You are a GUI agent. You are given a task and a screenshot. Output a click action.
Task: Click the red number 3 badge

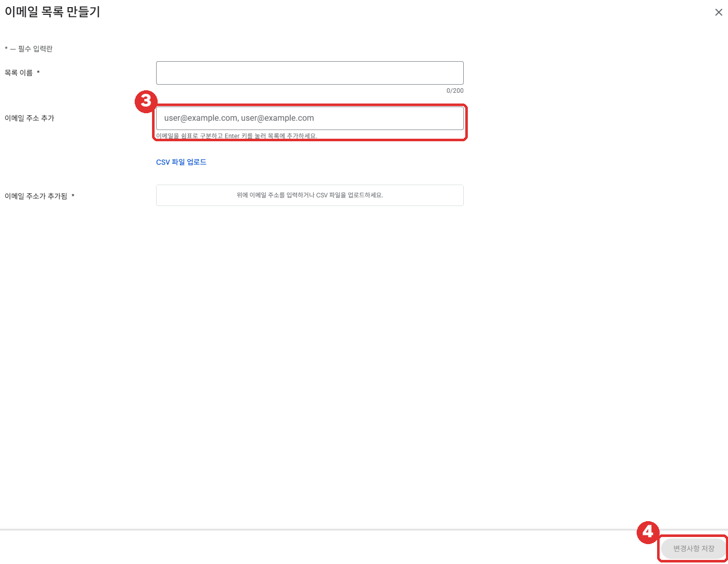pyautogui.click(x=146, y=101)
